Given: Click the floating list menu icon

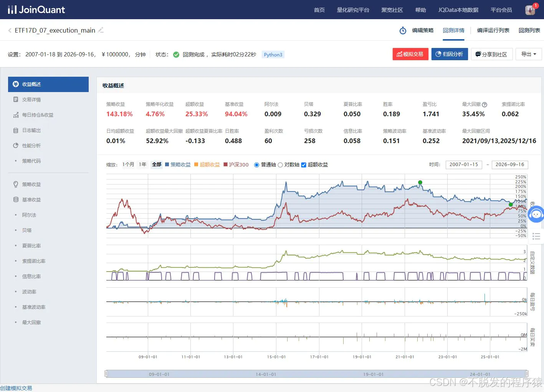Looking at the screenshot, I should pos(536,236).
